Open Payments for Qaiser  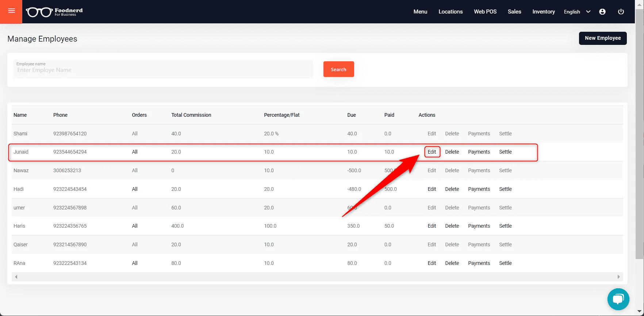[x=479, y=244]
